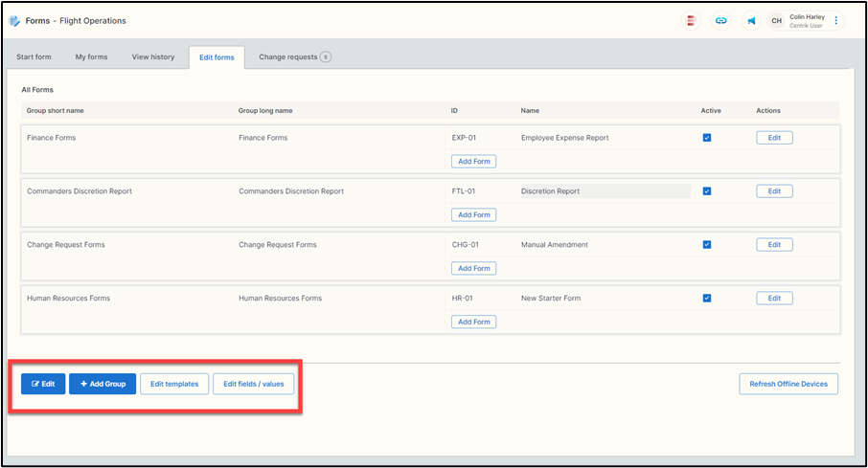Screen dimensions: 868x468
Task: Click the Forms app logo icon
Action: pyautogui.click(x=14, y=20)
